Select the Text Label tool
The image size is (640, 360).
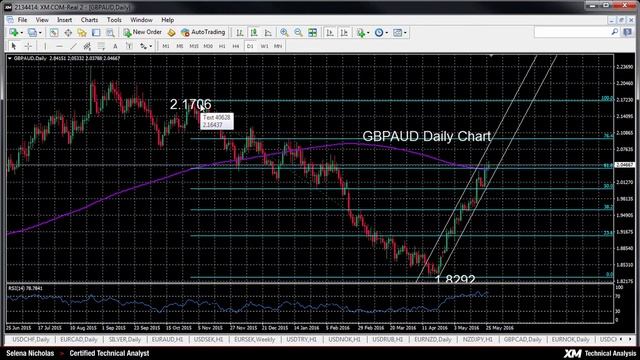coord(129,46)
